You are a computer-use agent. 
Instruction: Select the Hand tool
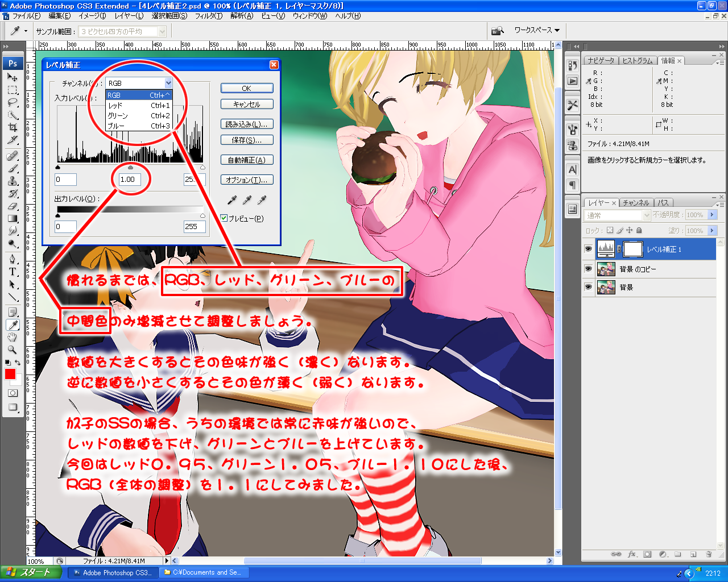pos(13,337)
